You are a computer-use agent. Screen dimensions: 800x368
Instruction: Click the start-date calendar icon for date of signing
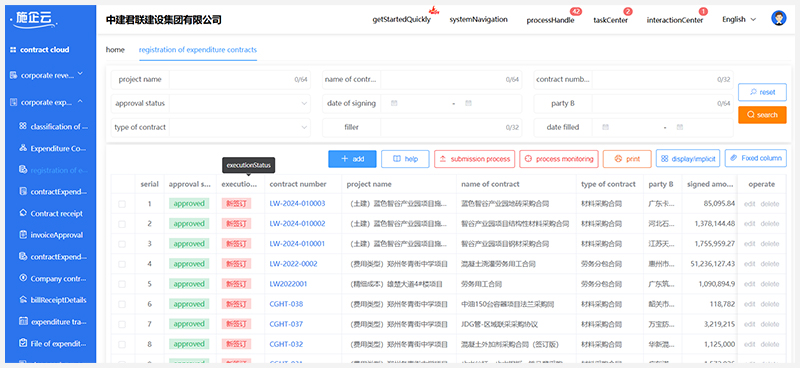point(394,103)
